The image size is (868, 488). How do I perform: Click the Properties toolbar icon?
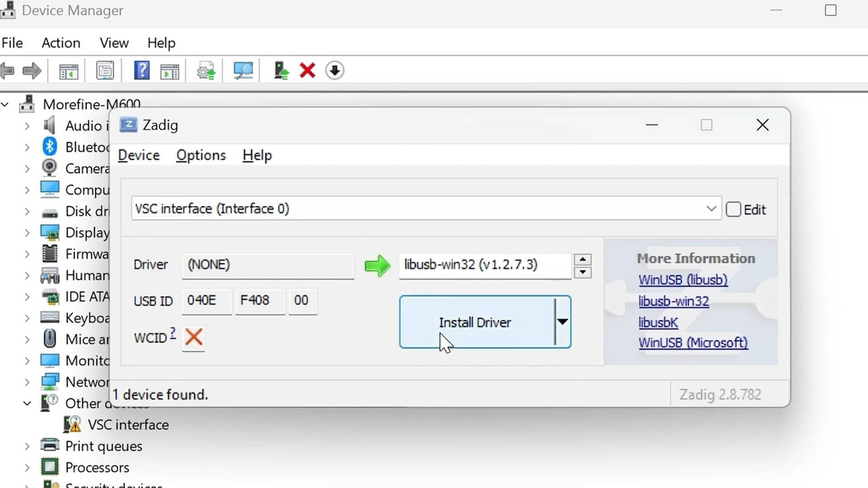pyautogui.click(x=105, y=70)
